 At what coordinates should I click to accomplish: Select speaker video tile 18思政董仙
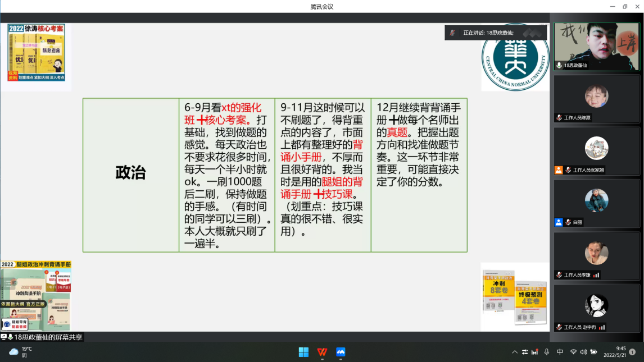point(596,46)
